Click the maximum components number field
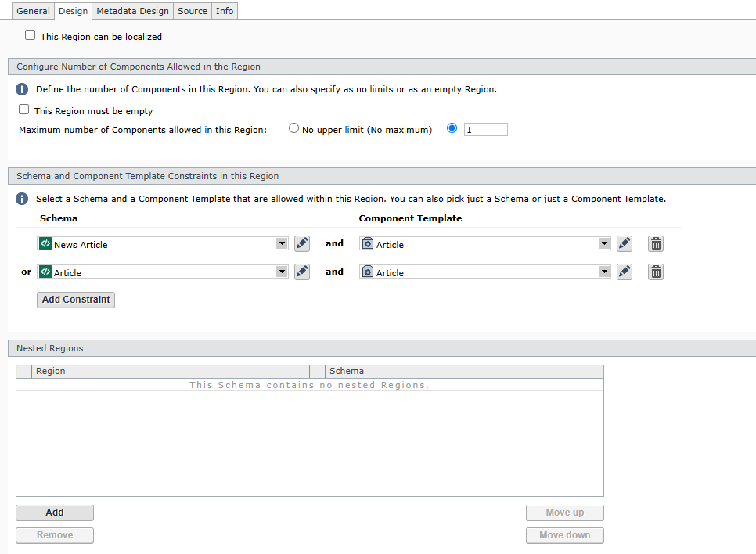756x554 pixels. pos(485,130)
